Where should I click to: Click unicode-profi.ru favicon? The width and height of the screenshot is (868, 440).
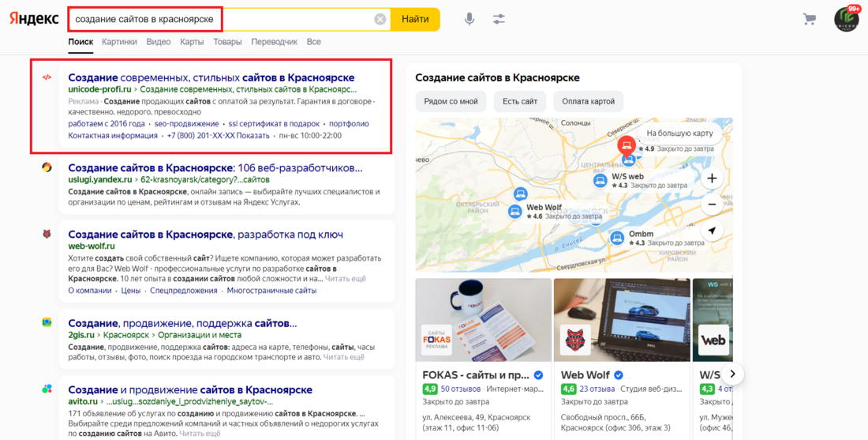coord(47,77)
